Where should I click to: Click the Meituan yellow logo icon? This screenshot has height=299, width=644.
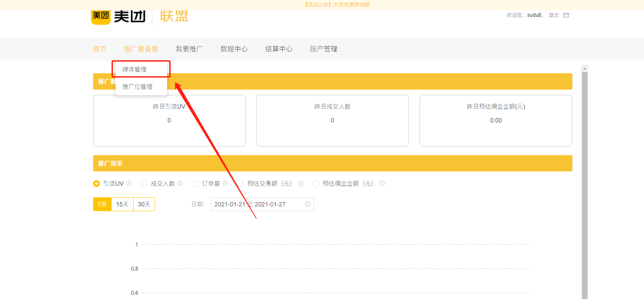point(101,16)
